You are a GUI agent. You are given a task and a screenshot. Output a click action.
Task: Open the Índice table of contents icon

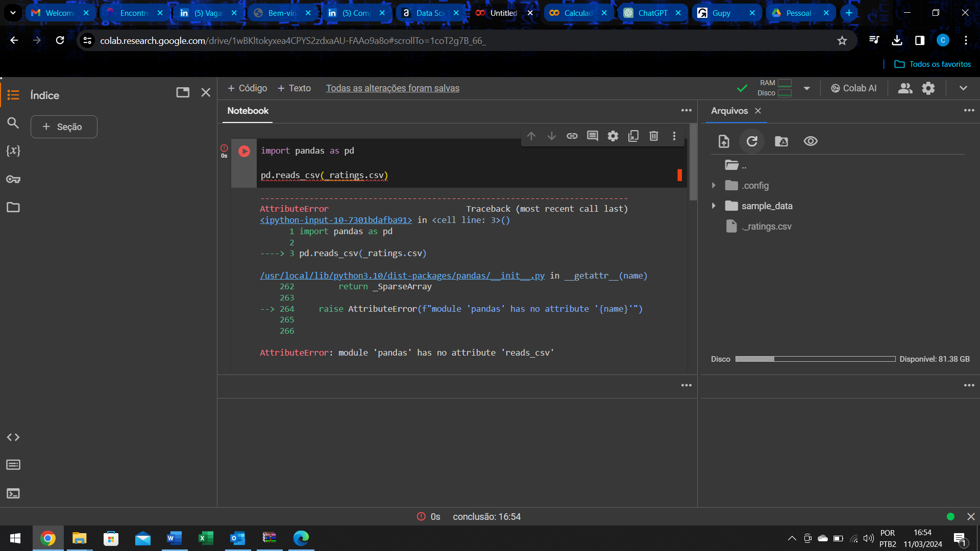coord(13,95)
